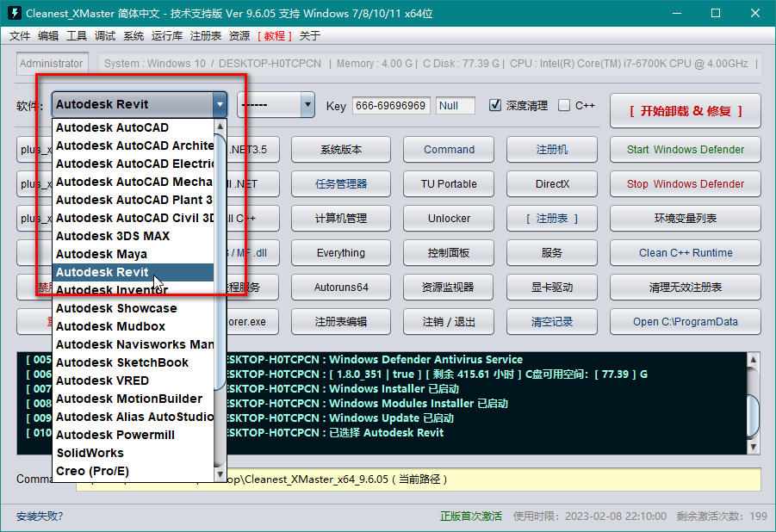
Task: Click the 注册机 button
Action: [x=552, y=150]
